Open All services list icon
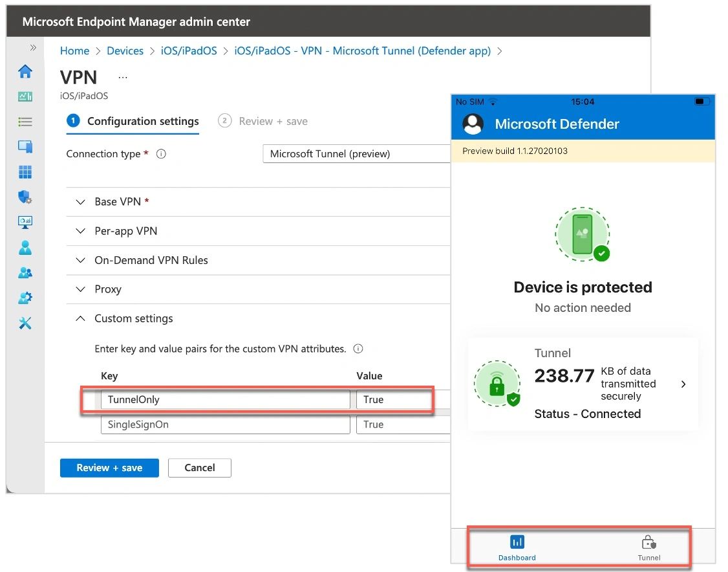 (25, 122)
